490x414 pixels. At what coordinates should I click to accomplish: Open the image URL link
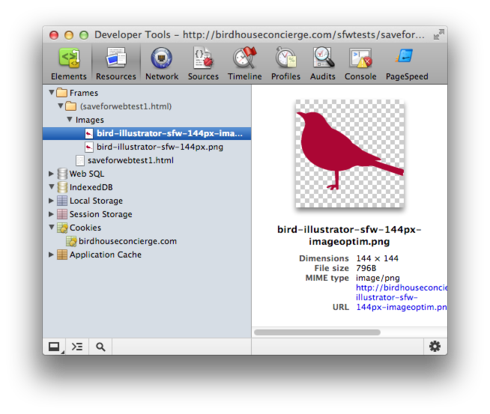[x=401, y=297]
